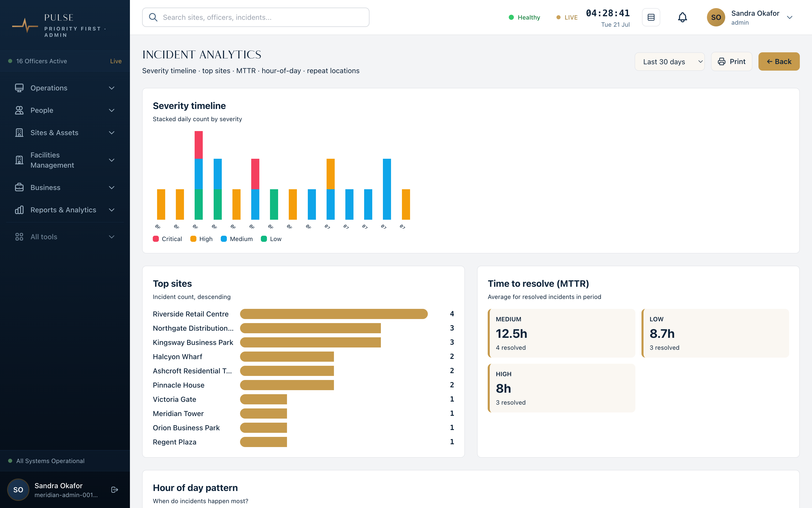Click the LIVE indicator dot

[x=558, y=17]
